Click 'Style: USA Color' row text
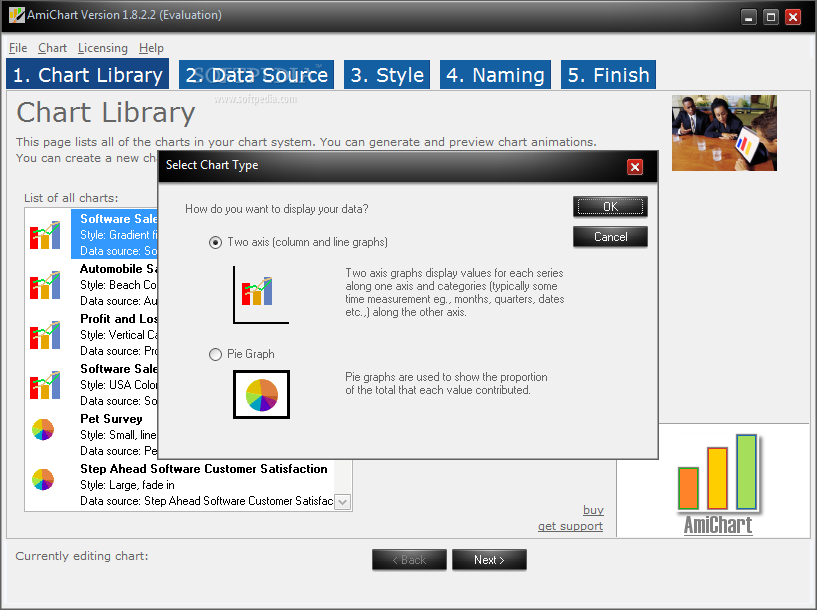This screenshot has height=610, width=817. tap(118, 385)
